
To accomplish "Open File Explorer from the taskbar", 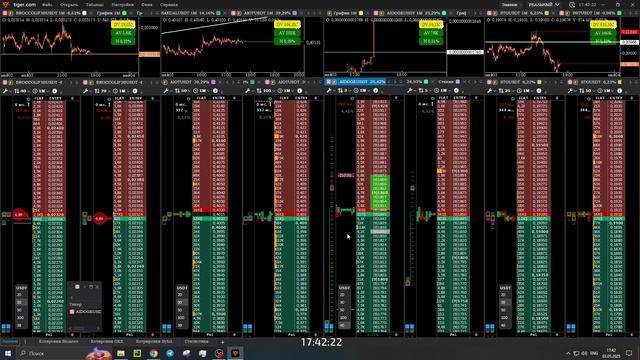I will (121, 353).
